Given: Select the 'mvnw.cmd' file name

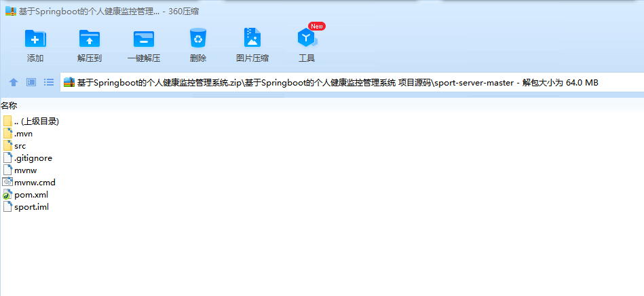Looking at the screenshot, I should click(35, 182).
